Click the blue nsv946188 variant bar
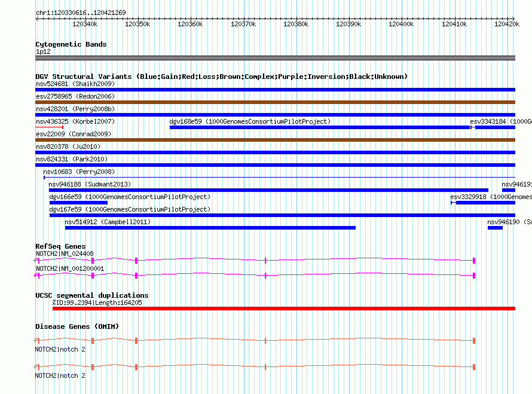This screenshot has width=532, height=394. (x=269, y=190)
